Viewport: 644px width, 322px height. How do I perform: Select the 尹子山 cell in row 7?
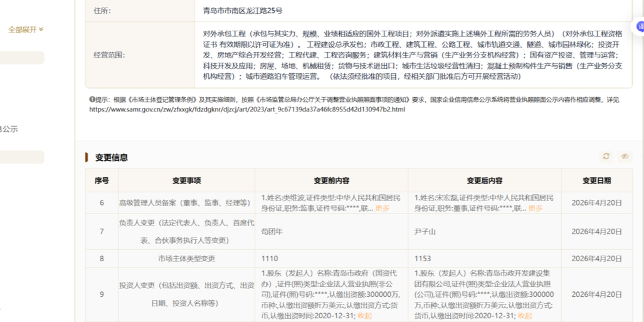coord(426,231)
